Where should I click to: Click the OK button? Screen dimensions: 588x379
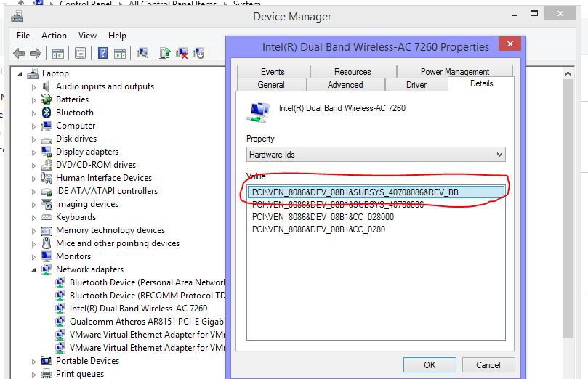(430, 364)
